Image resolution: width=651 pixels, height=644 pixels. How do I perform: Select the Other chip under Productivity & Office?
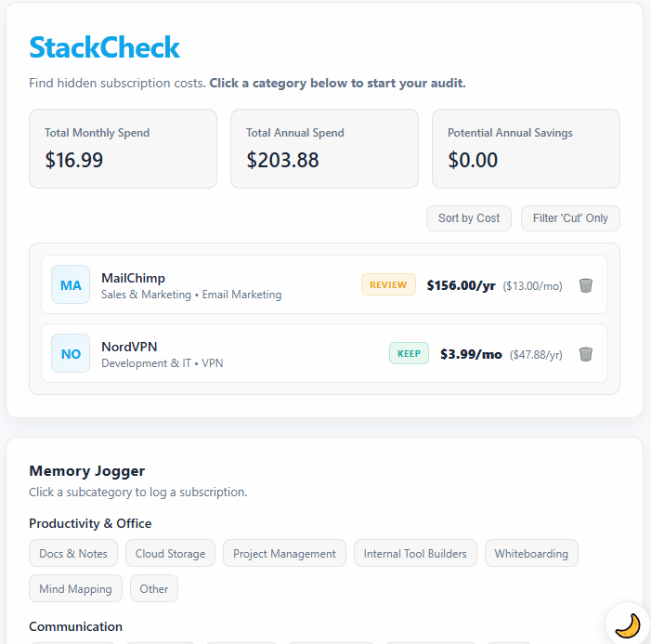[x=154, y=589]
